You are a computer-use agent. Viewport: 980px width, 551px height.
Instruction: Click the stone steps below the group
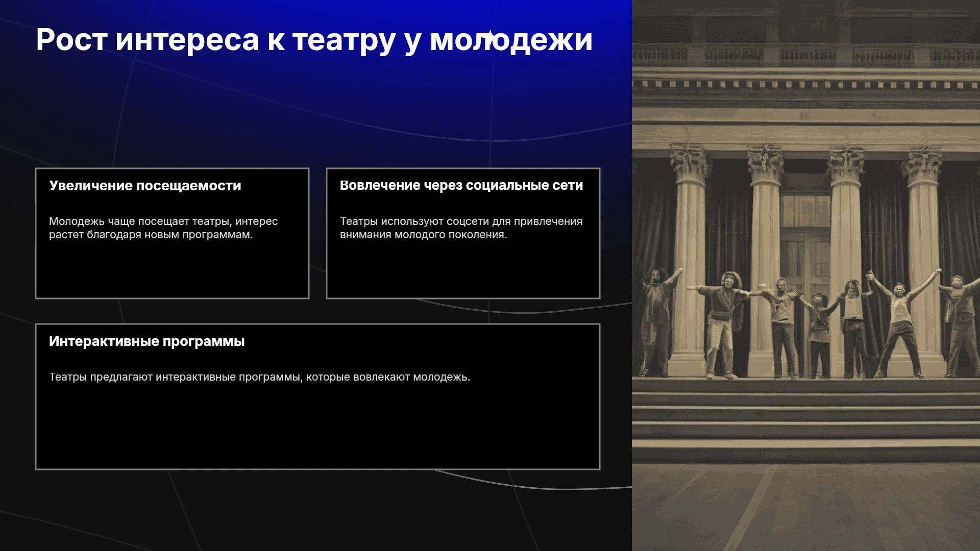pos(806,418)
